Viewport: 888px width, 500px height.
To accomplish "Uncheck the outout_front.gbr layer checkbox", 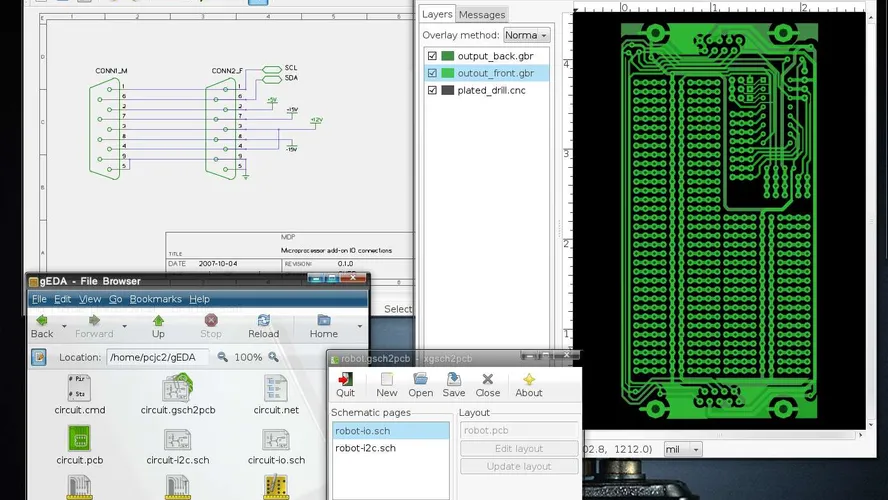I will point(432,73).
